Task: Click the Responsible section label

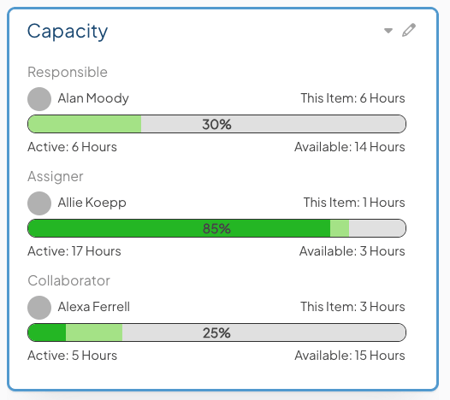Action: (x=67, y=72)
